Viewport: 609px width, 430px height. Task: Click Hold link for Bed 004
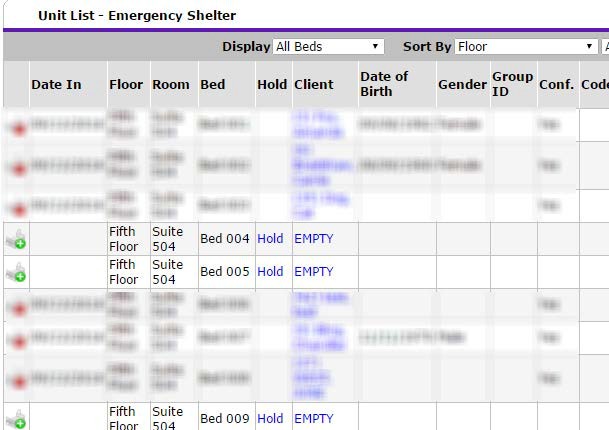(270, 239)
